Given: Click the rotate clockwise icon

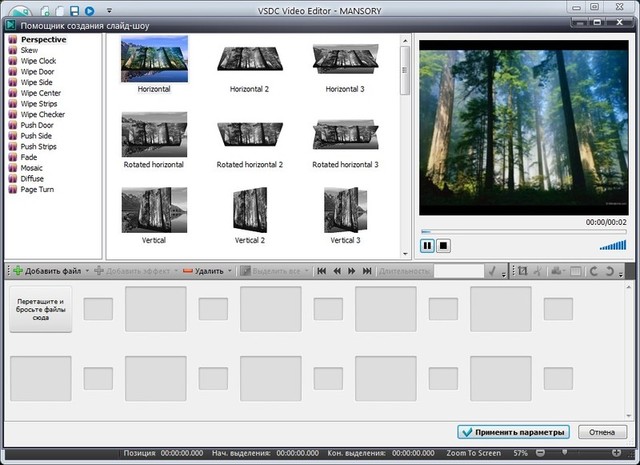Looking at the screenshot, I should pyautogui.click(x=593, y=271).
